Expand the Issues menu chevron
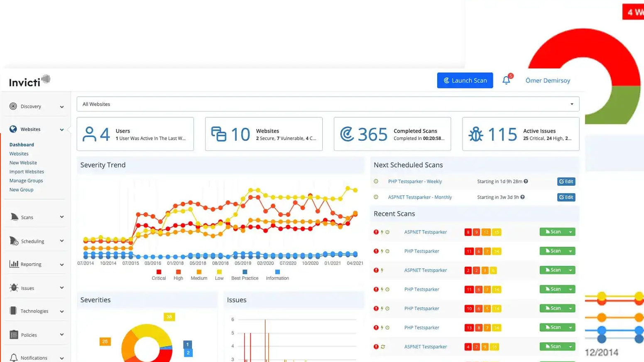 (x=62, y=288)
